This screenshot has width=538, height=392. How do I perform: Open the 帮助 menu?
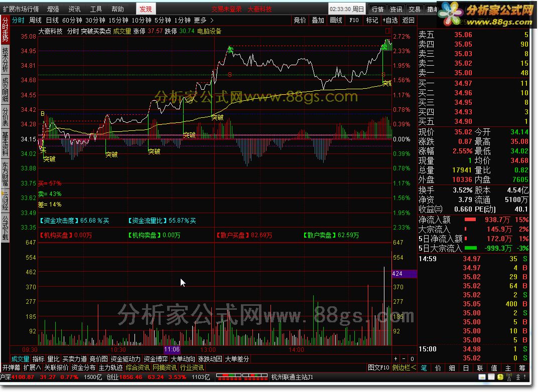click(x=117, y=9)
